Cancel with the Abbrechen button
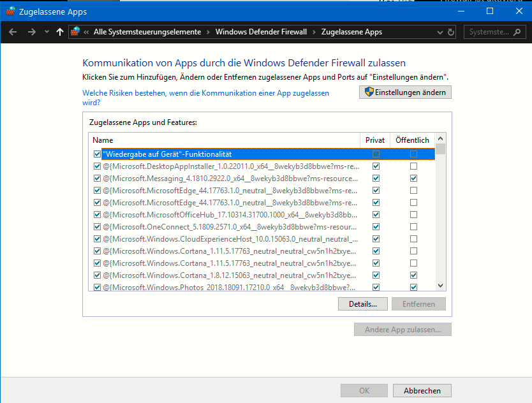The image size is (532, 403). [422, 391]
